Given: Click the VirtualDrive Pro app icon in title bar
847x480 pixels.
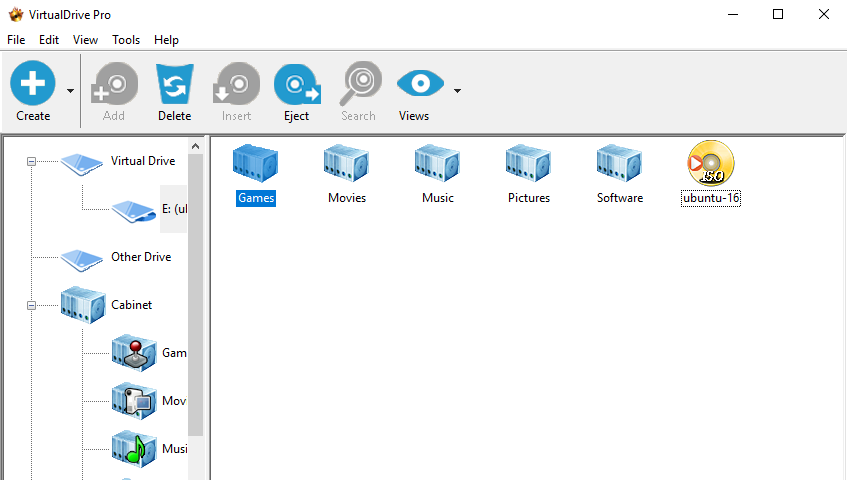Looking at the screenshot, I should click(x=16, y=15).
